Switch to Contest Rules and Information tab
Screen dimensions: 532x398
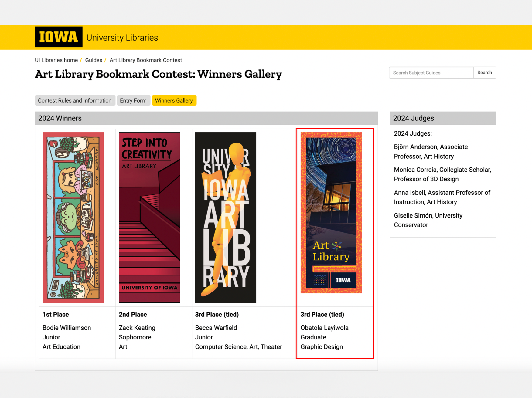click(x=75, y=100)
